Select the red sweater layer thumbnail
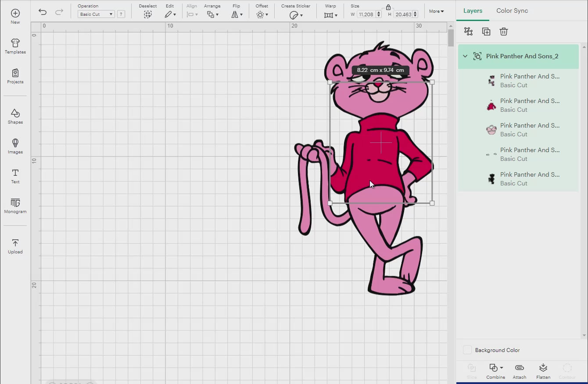The height and width of the screenshot is (384, 588). [x=491, y=105]
